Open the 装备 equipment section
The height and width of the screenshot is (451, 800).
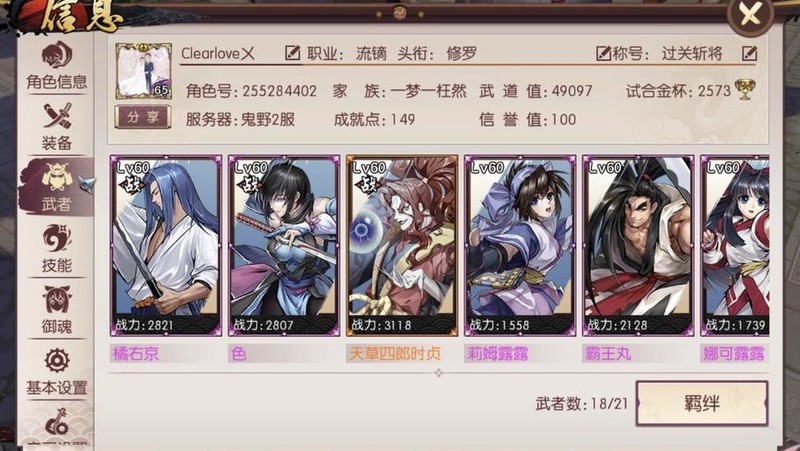click(56, 127)
